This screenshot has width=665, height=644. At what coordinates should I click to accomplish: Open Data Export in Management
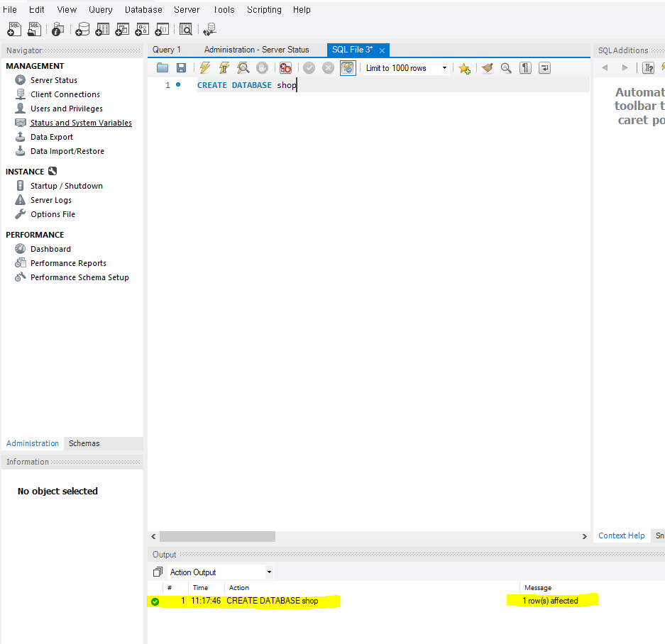52,137
